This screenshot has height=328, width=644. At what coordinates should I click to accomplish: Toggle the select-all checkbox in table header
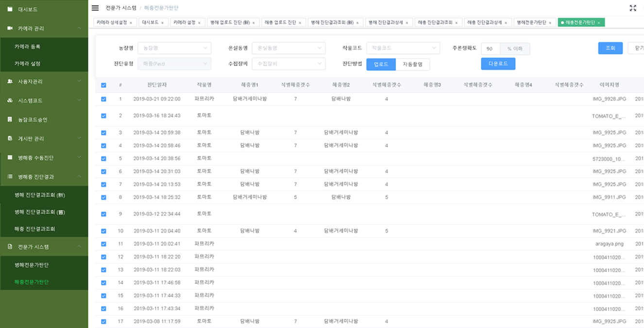(103, 85)
